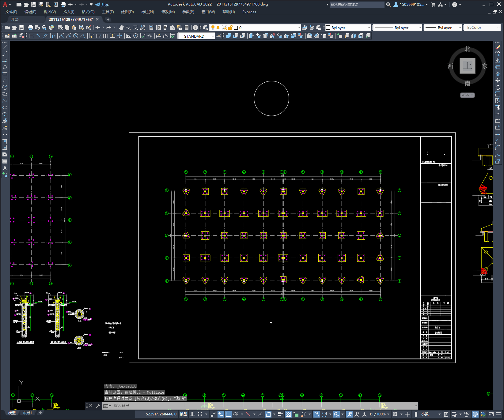
Task: Add a new drawing tab with plus
Action: click(x=108, y=19)
